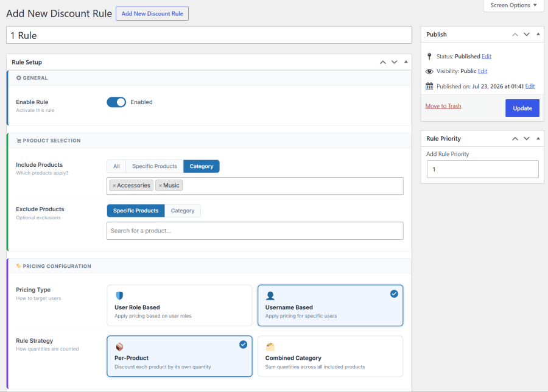Screen dimensions: 548x392
Task: Choose the Per-Product rule strategy
Action: pos(180,356)
